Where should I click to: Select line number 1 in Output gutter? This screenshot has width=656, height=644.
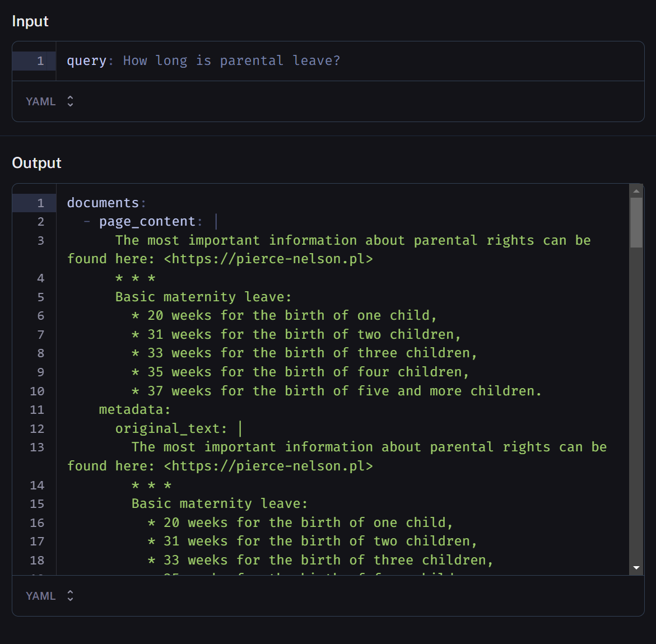pyautogui.click(x=40, y=203)
